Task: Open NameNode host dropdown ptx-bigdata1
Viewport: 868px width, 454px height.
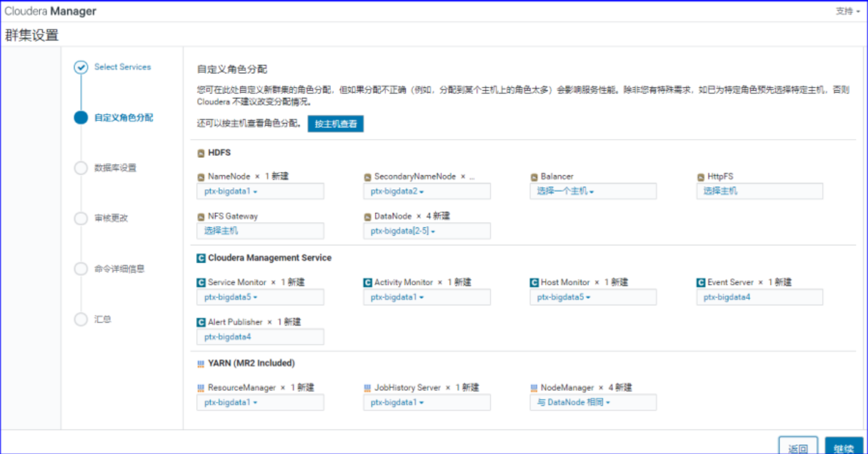Action: point(260,191)
